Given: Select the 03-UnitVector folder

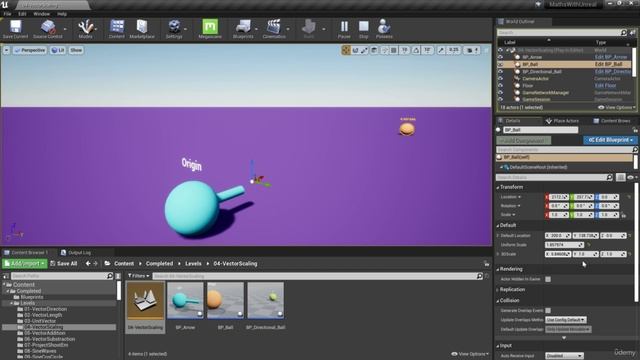Looking at the screenshot, I should point(40,321).
